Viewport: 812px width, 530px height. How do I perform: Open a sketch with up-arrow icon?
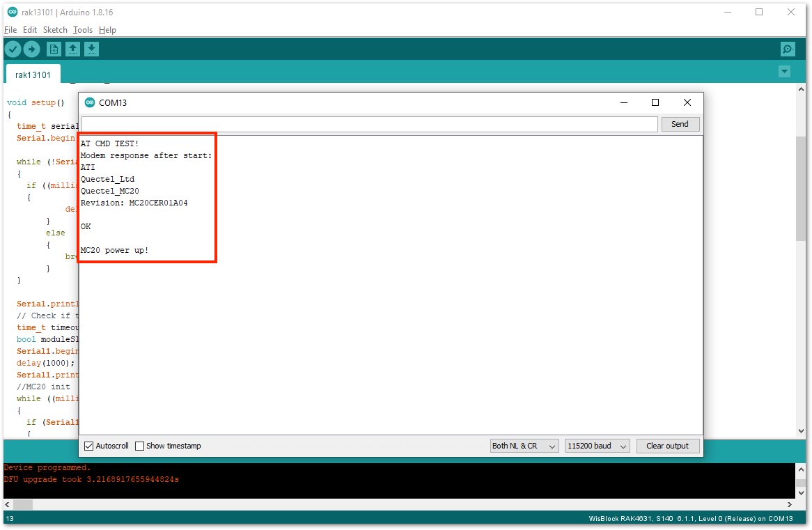coord(72,49)
